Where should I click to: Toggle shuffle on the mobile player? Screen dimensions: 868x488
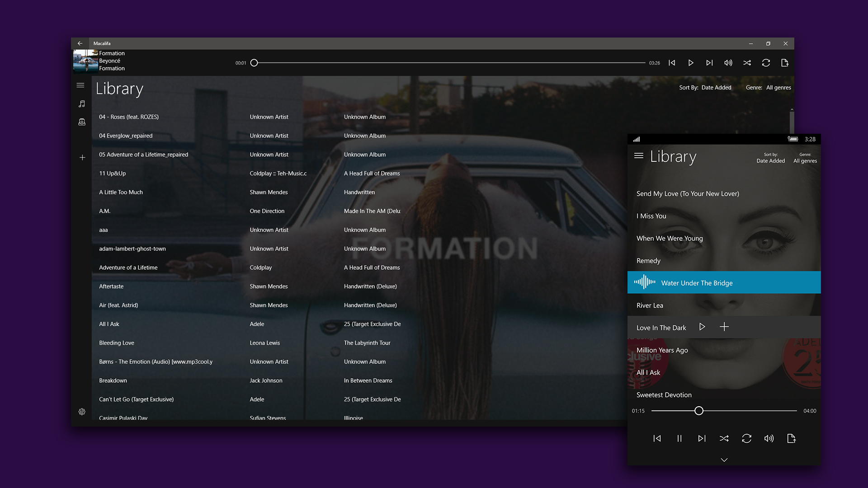[724, 438]
